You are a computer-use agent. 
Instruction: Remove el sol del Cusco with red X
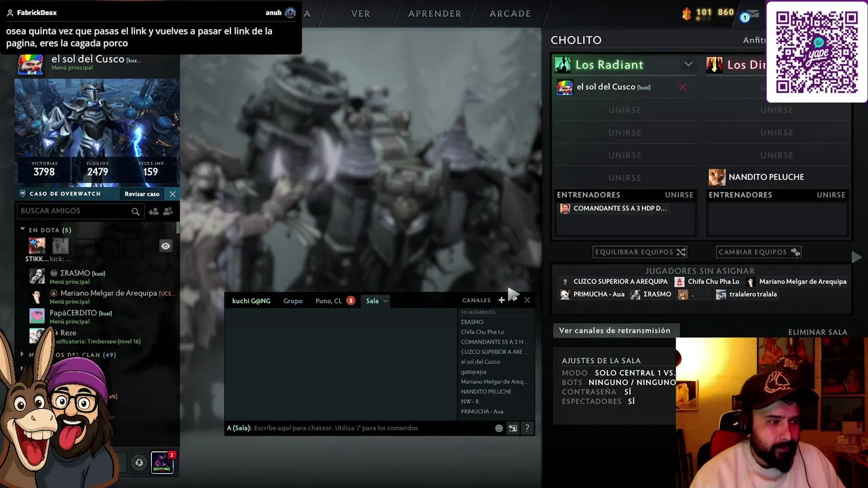tap(682, 87)
